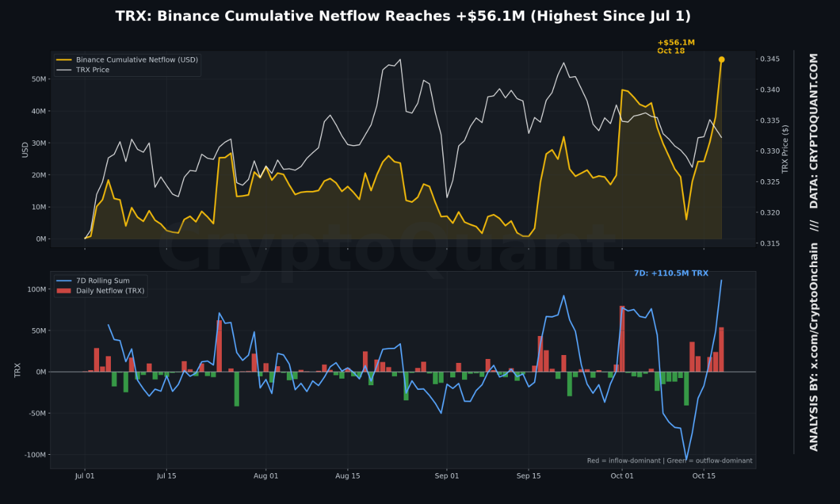Click the 7D: +110.5M TRX annotation

pyautogui.click(x=671, y=273)
